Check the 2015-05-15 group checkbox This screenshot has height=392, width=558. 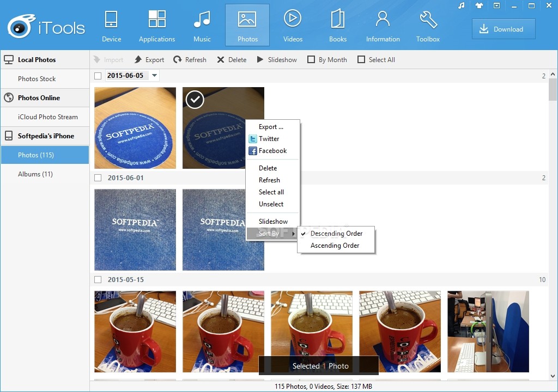(98, 280)
